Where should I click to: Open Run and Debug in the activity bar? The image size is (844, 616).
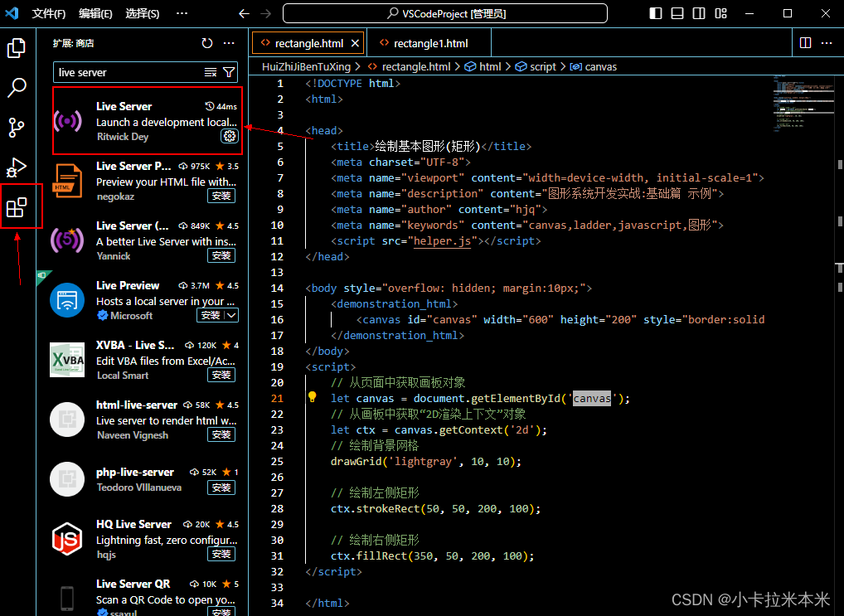17,166
